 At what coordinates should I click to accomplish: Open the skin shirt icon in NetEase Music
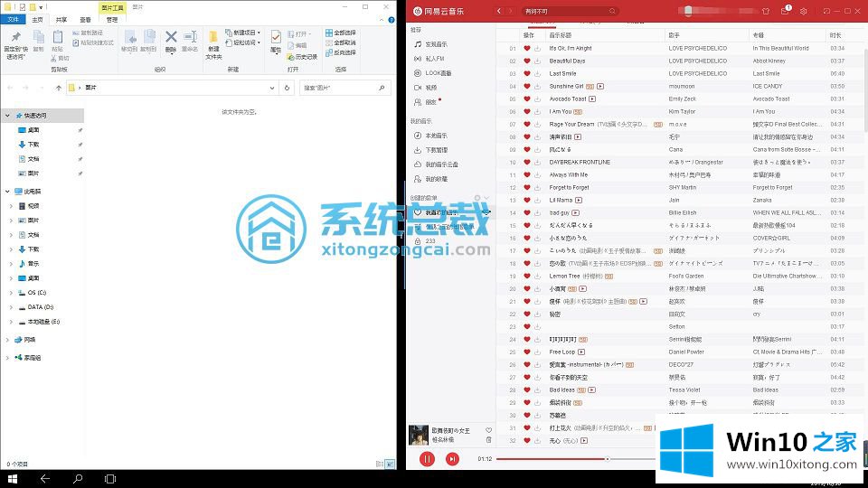pyautogui.click(x=766, y=11)
